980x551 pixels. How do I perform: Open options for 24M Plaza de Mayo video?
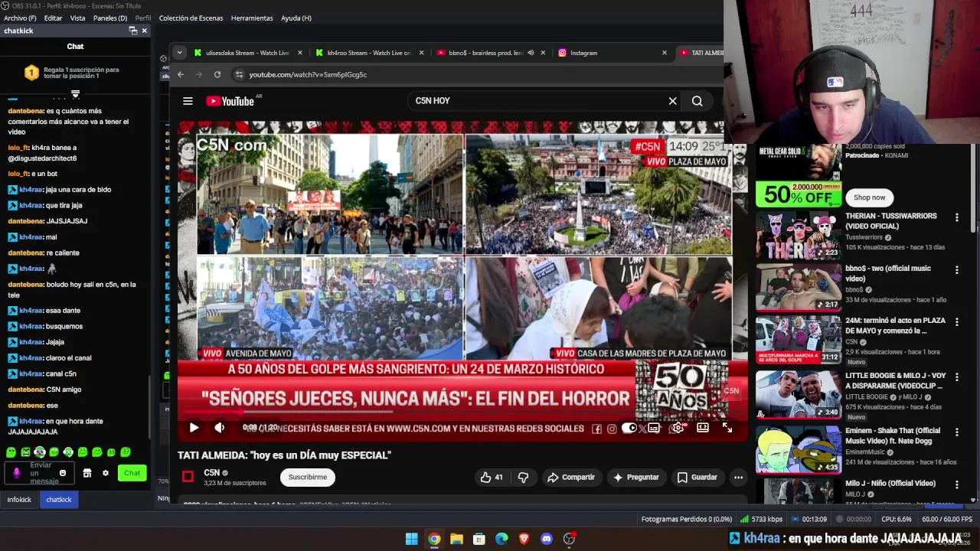pos(956,322)
